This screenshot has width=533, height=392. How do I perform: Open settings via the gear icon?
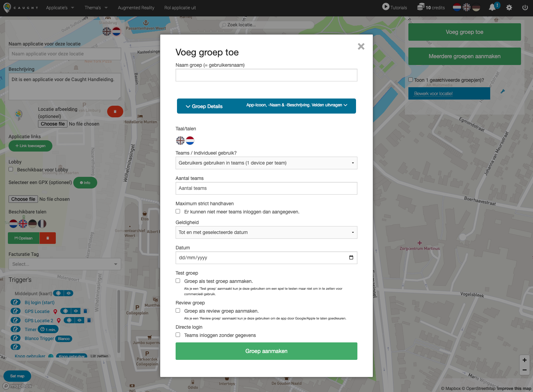(509, 8)
